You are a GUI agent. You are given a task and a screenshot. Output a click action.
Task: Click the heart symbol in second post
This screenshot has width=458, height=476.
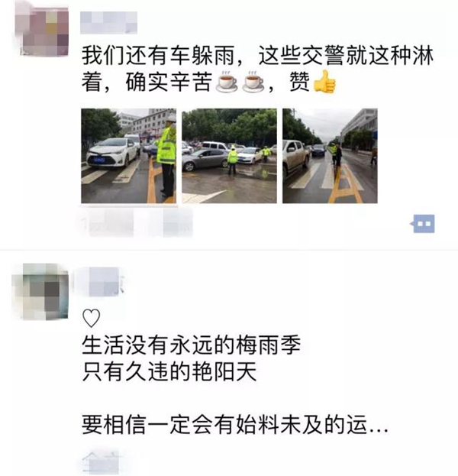[91, 318]
